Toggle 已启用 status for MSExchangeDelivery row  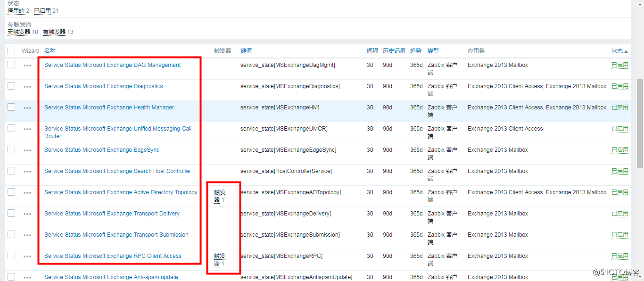(620, 214)
